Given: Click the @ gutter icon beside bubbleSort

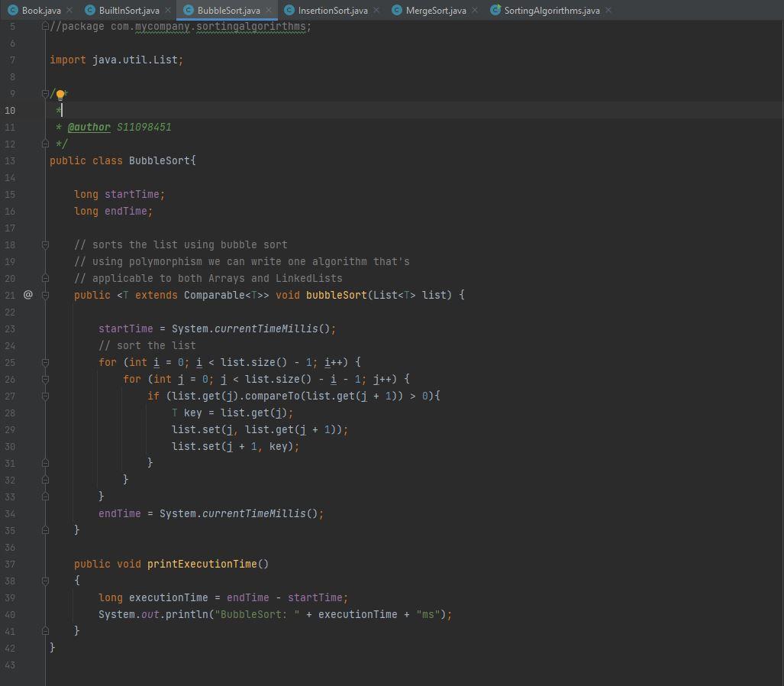Looking at the screenshot, I should (x=28, y=295).
